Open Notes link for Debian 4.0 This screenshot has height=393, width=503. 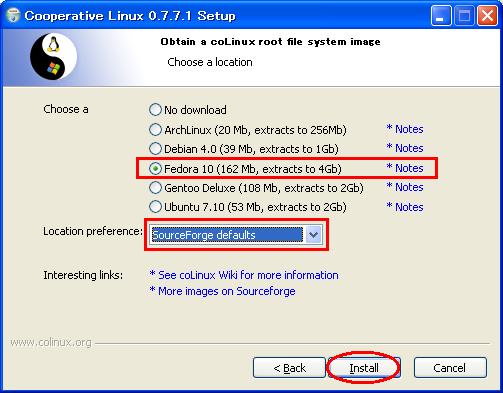click(x=405, y=148)
